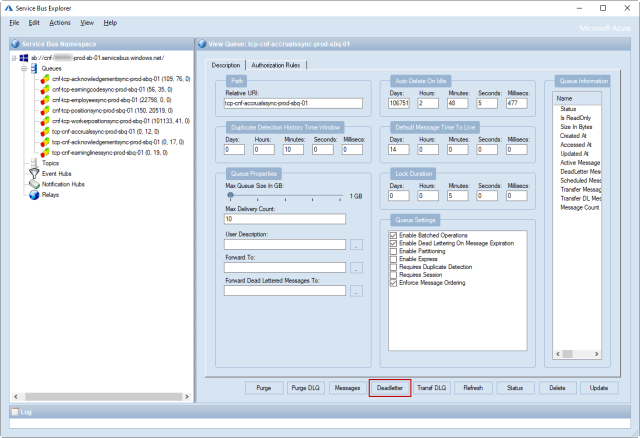The image size is (640, 438).
Task: Click the Relays globe icon
Action: pos(34,195)
